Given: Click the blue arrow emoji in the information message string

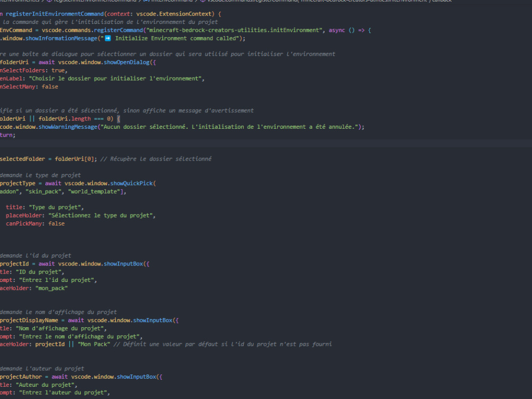Looking at the screenshot, I should [x=107, y=38].
